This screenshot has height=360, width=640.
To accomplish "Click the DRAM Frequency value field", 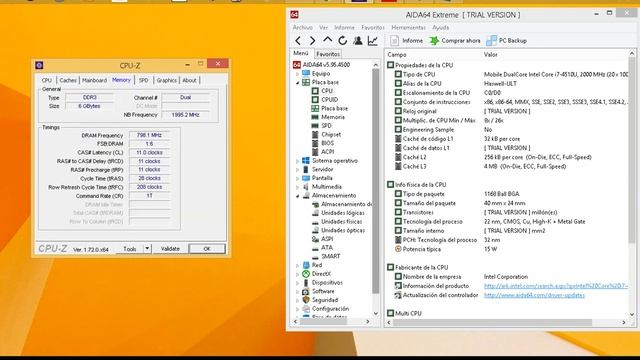I will (149, 135).
